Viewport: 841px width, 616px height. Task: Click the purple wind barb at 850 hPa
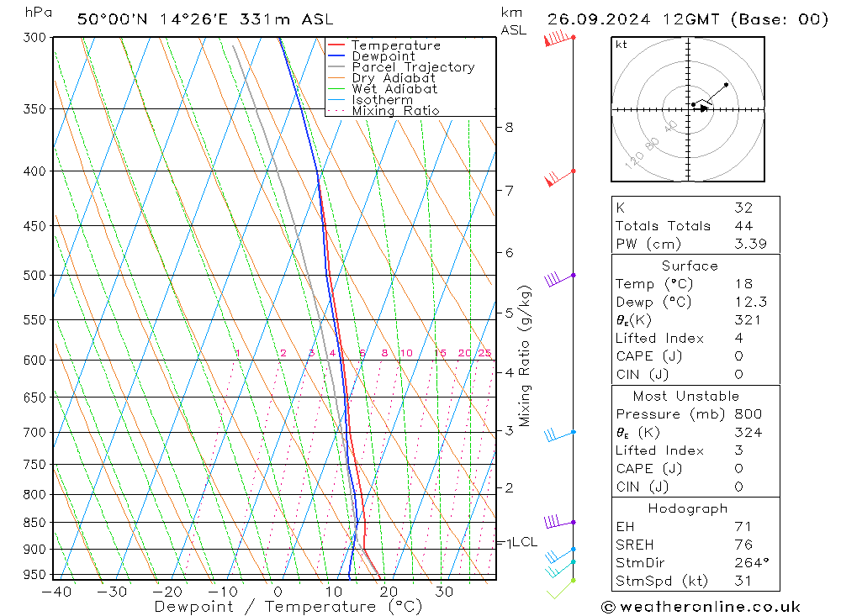coord(559,522)
